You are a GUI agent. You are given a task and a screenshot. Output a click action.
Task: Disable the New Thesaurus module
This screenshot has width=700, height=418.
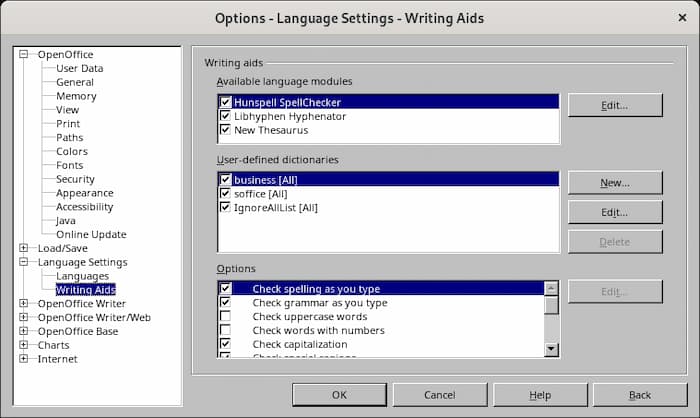tap(226, 130)
